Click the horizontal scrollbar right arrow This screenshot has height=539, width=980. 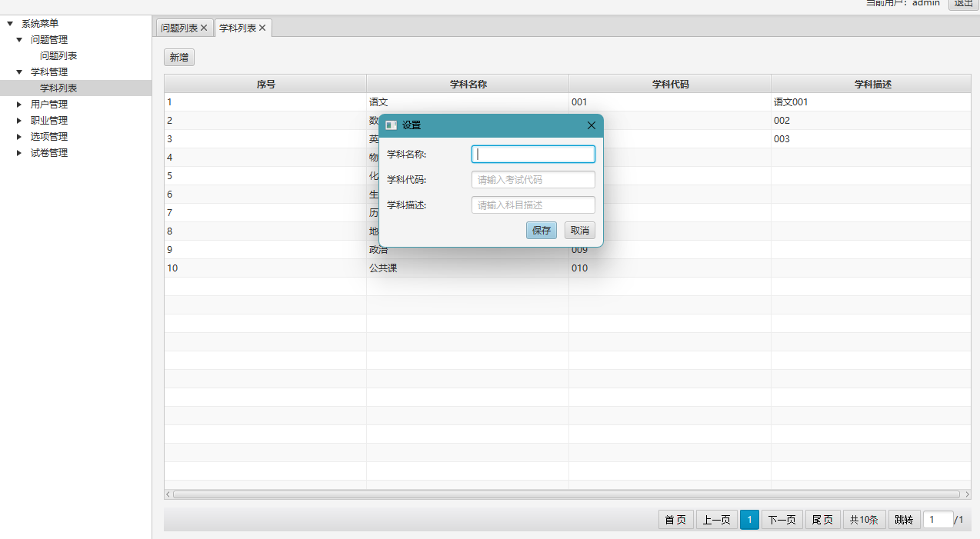[967, 494]
